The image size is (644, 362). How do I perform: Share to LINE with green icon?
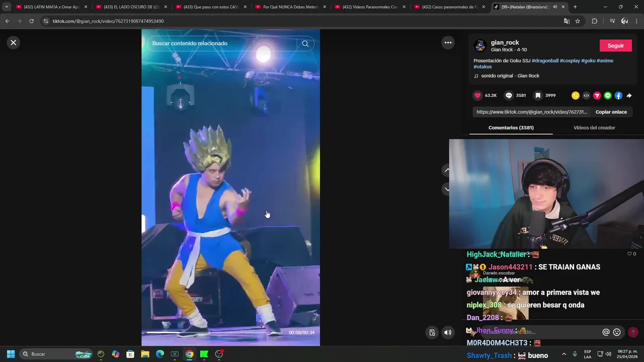click(x=608, y=96)
